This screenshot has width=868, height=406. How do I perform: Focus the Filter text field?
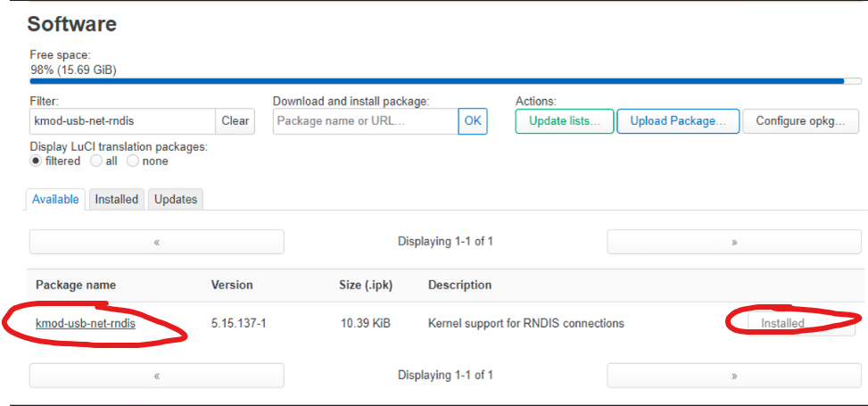122,120
